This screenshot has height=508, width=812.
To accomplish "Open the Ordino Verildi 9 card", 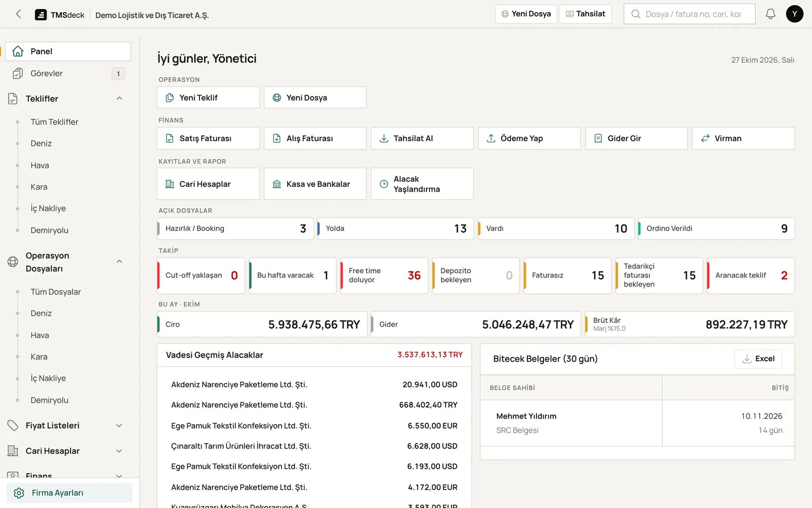I will (x=716, y=229).
